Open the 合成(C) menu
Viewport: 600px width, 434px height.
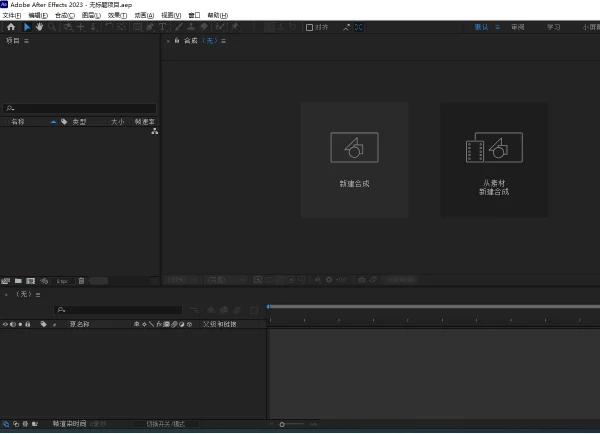65,15
